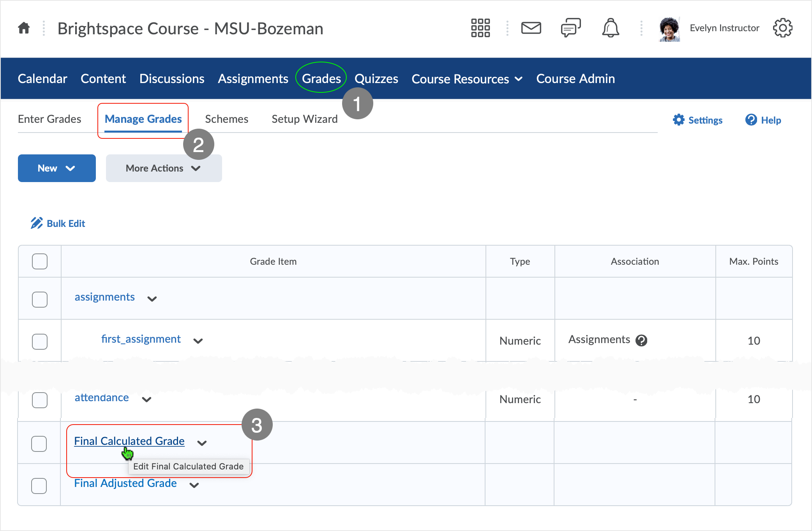The image size is (812, 531).
Task: Open the admin tools gear icon
Action: (x=783, y=28)
